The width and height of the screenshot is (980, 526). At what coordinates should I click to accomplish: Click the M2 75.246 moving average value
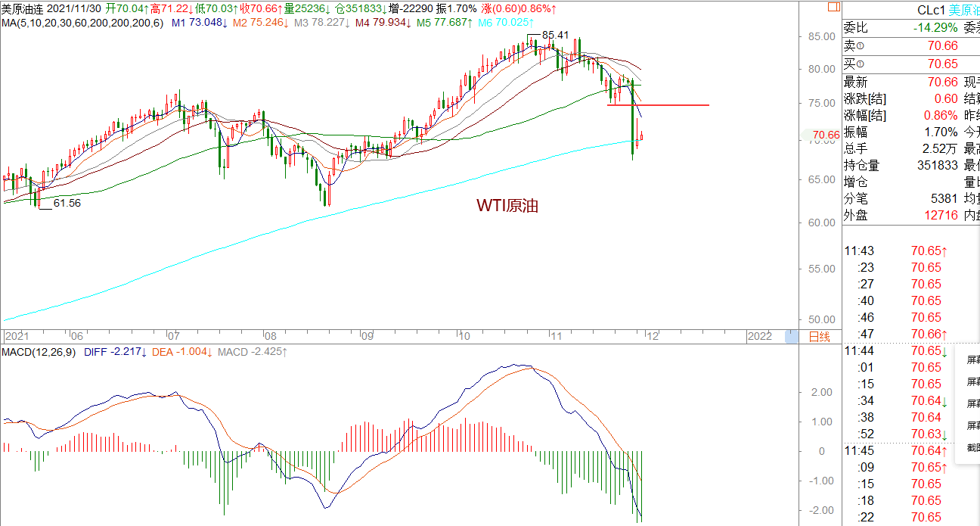click(x=260, y=23)
